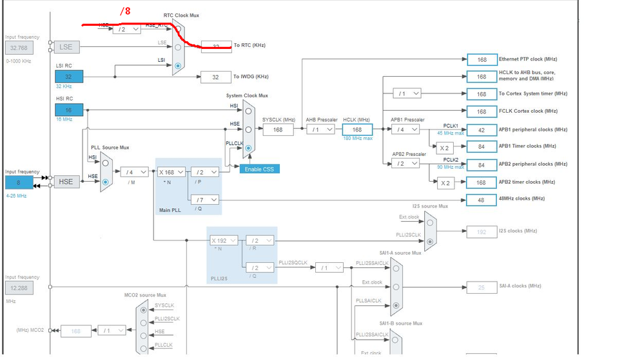This screenshot has width=644, height=357.
Task: Click the "180 MHz max" HCLK note
Action: [358, 139]
